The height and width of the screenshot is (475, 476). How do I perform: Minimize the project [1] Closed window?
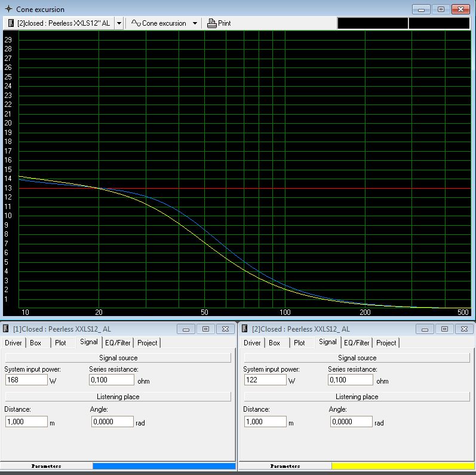coord(186,329)
